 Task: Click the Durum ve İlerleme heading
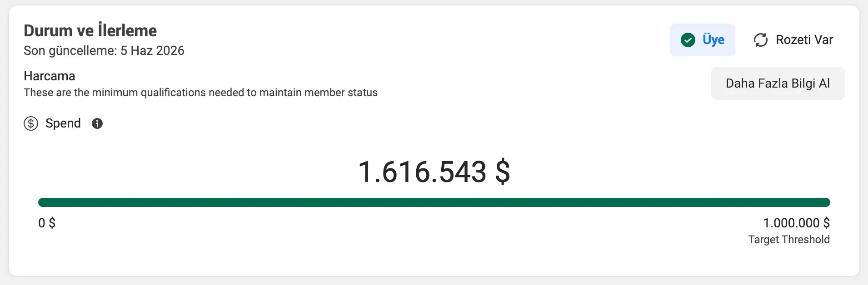90,30
